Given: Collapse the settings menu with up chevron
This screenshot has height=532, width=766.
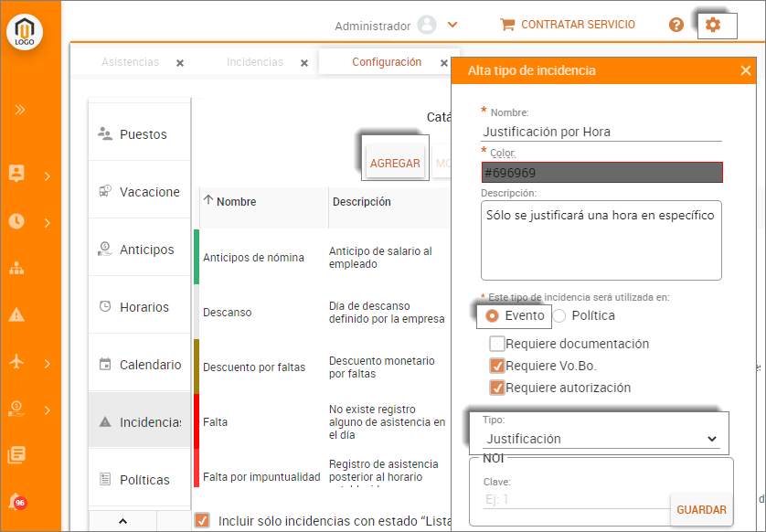Looking at the screenshot, I should point(123,521).
